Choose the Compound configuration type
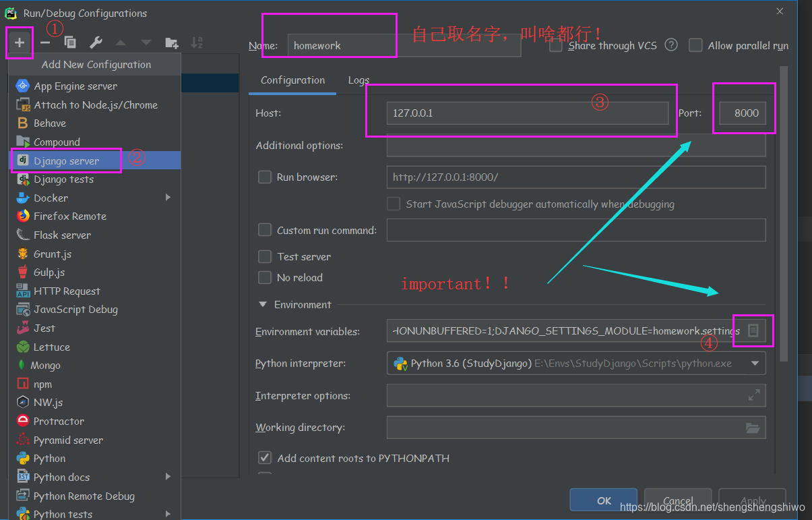Image resolution: width=812 pixels, height=520 pixels. 94,142
